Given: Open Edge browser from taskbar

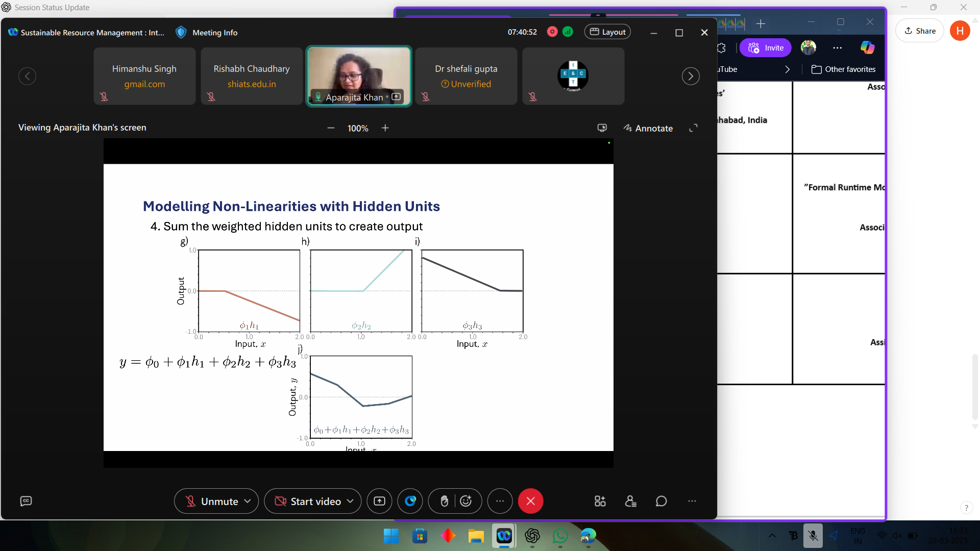Looking at the screenshot, I should point(588,536).
